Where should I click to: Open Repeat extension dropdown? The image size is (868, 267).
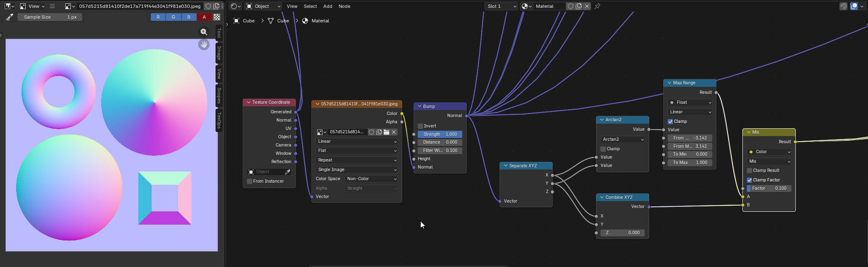point(356,160)
